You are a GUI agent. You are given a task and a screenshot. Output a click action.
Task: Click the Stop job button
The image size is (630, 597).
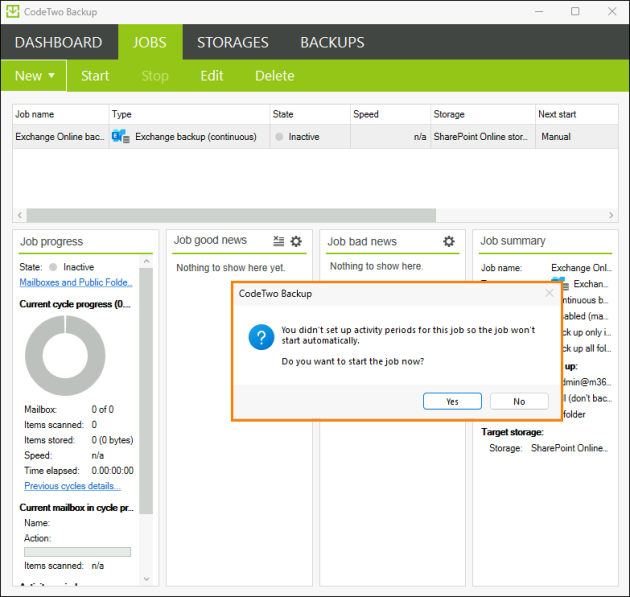pyautogui.click(x=155, y=76)
